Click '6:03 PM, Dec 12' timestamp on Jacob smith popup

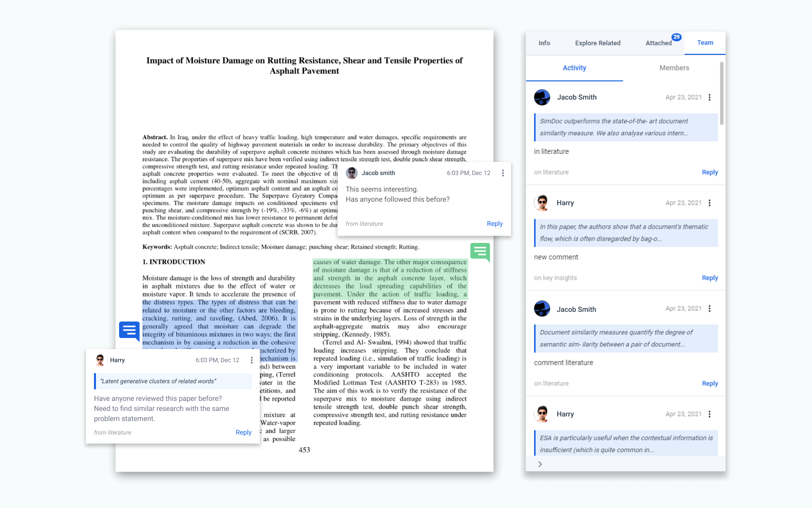[468, 173]
